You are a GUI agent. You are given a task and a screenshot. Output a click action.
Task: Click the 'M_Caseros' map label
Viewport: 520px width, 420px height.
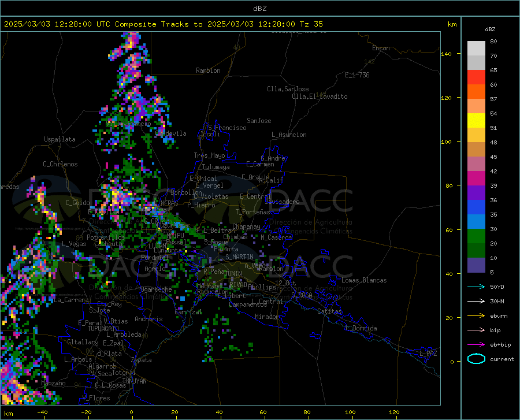coord(276,237)
